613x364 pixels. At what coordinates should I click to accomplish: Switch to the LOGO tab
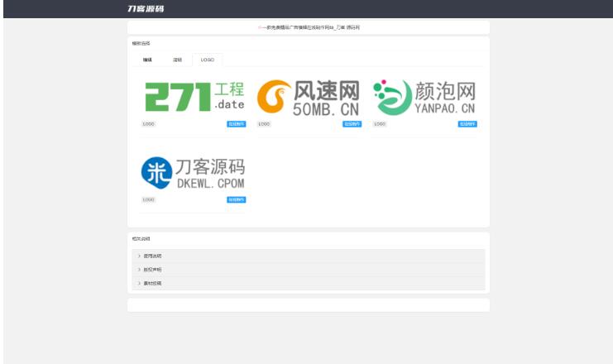(207, 60)
